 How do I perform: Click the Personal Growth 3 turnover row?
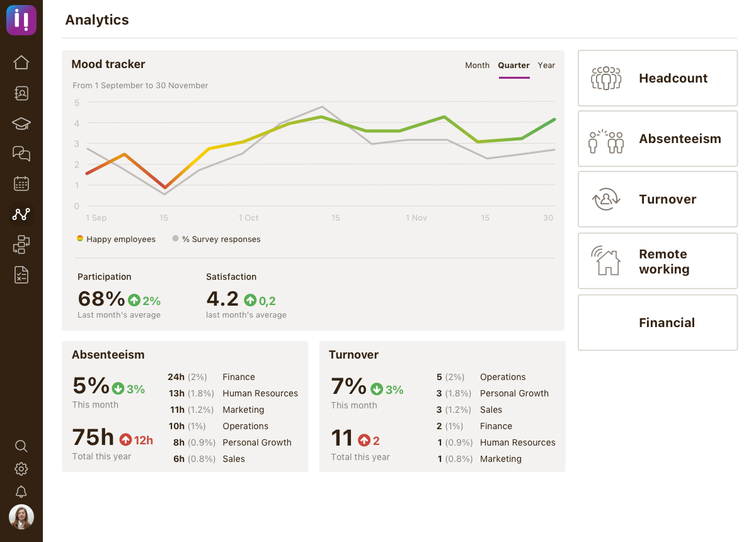point(496,393)
